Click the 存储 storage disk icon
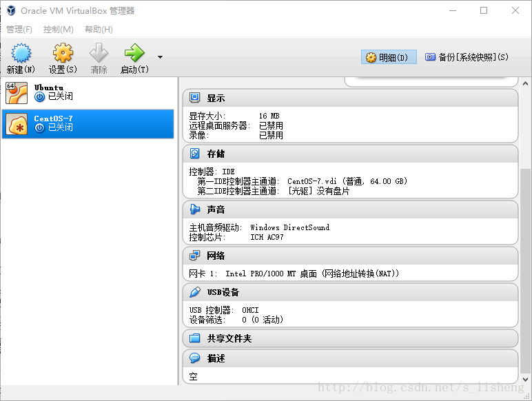The height and width of the screenshot is (401, 532). tap(195, 154)
